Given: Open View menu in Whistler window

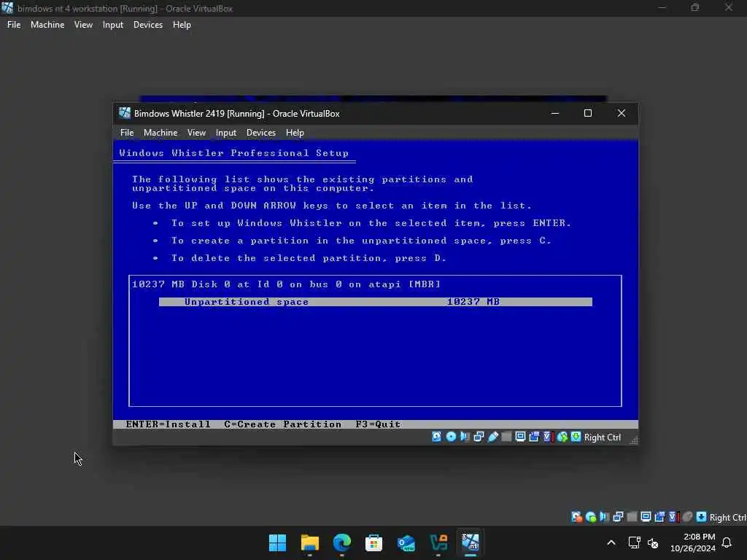Looking at the screenshot, I should pyautogui.click(x=196, y=133).
